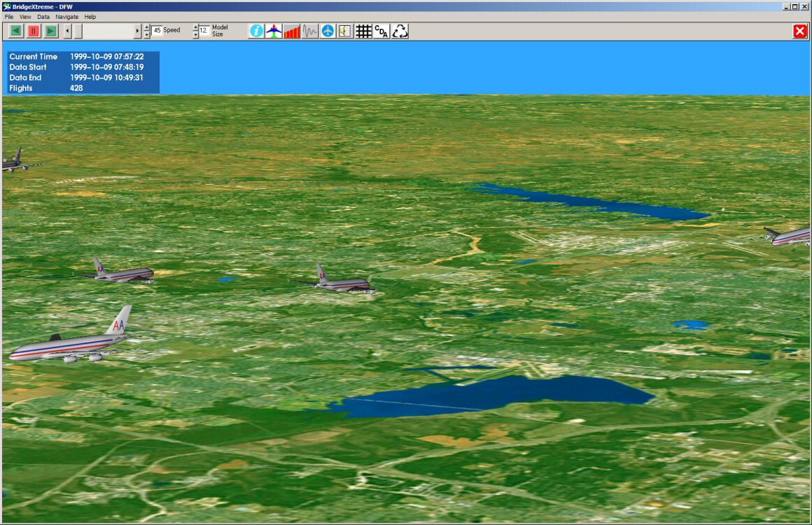Open the File menu
This screenshot has height=525, width=812.
[x=9, y=17]
